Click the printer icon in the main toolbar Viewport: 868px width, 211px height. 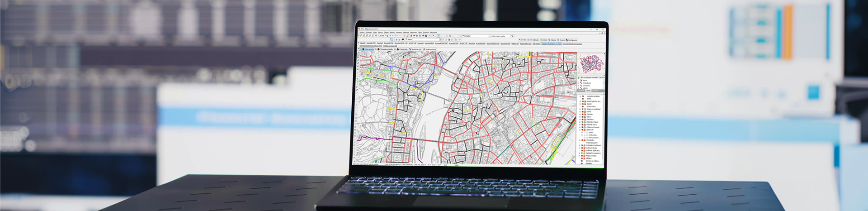click(x=426, y=36)
